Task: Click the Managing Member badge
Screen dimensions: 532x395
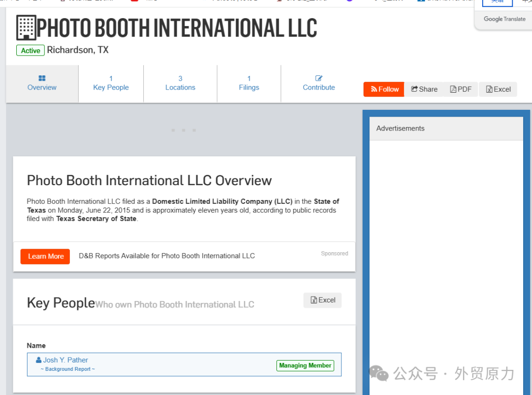Action: (x=305, y=365)
